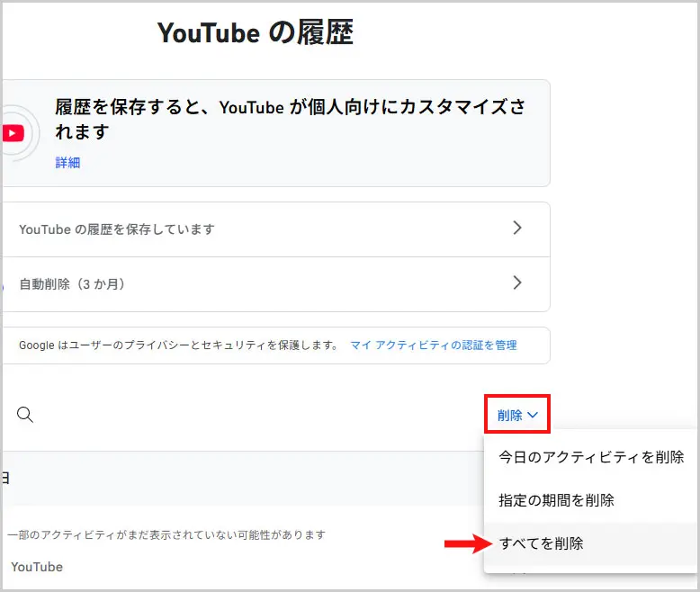Open the 詳細 link
This screenshot has width=700, height=592.
click(x=67, y=163)
